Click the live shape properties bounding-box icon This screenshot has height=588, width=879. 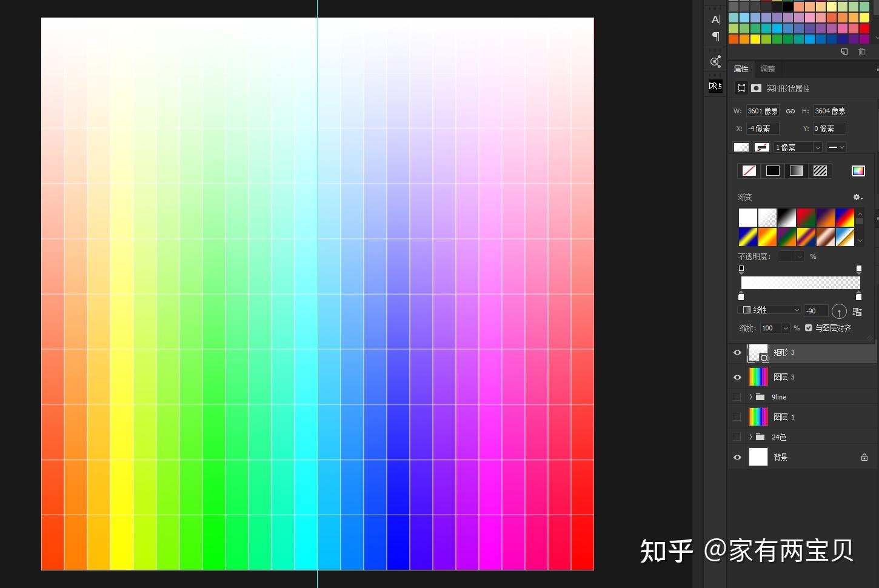(741, 88)
